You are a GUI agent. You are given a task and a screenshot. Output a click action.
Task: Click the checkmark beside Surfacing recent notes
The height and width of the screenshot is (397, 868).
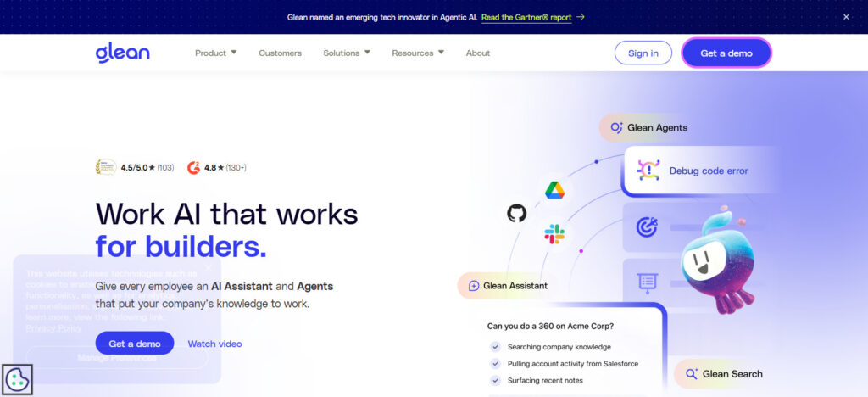coord(495,380)
